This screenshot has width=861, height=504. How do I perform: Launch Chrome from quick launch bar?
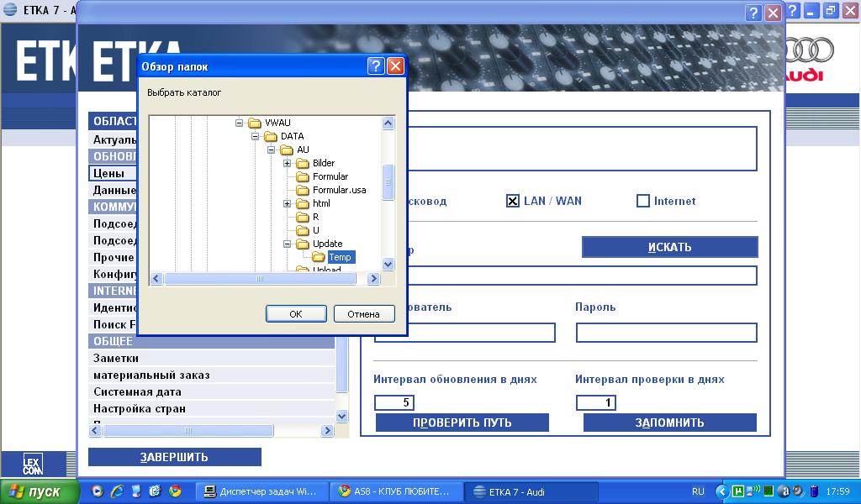(175, 491)
